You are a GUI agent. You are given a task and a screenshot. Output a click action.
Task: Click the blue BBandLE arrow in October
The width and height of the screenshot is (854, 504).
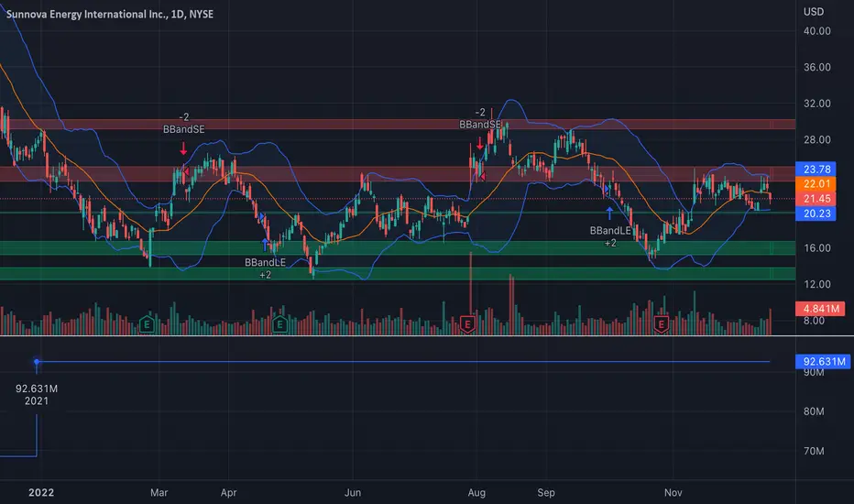tap(609, 213)
